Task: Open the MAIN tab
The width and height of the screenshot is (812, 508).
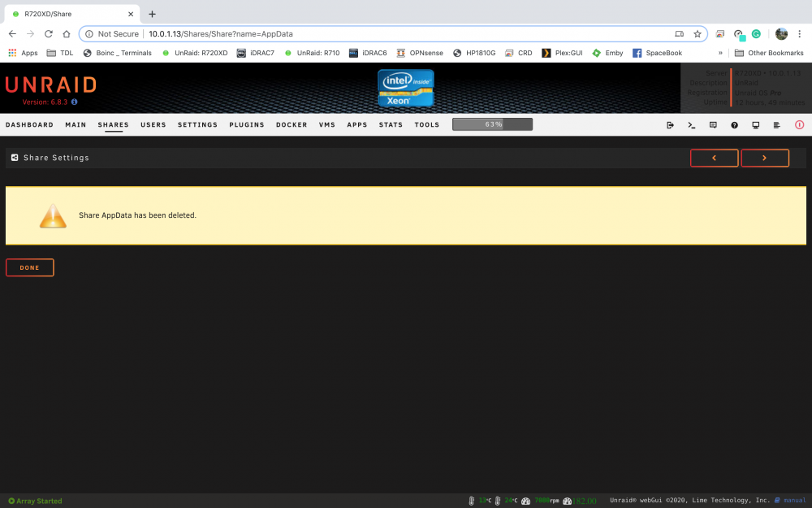Action: point(76,124)
